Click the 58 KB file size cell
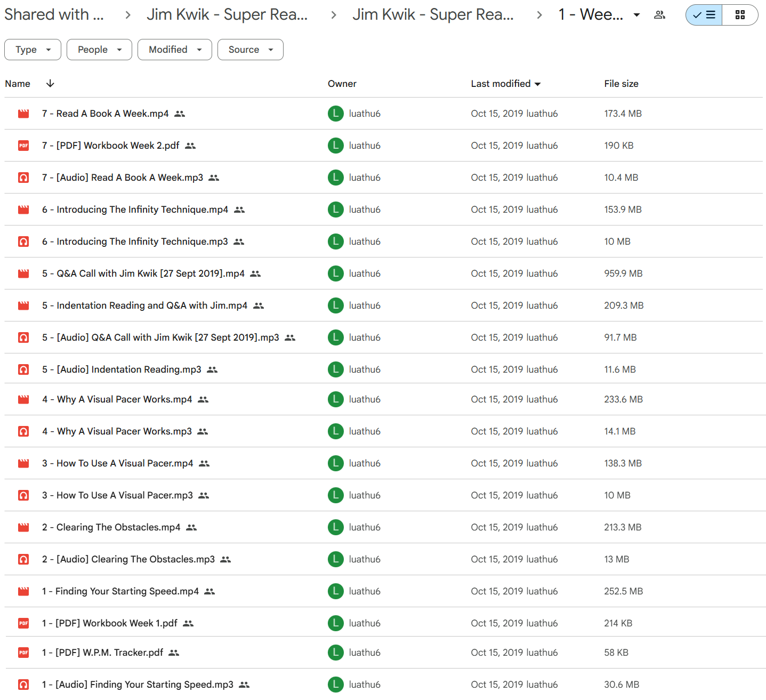The image size is (766, 700). click(x=616, y=653)
